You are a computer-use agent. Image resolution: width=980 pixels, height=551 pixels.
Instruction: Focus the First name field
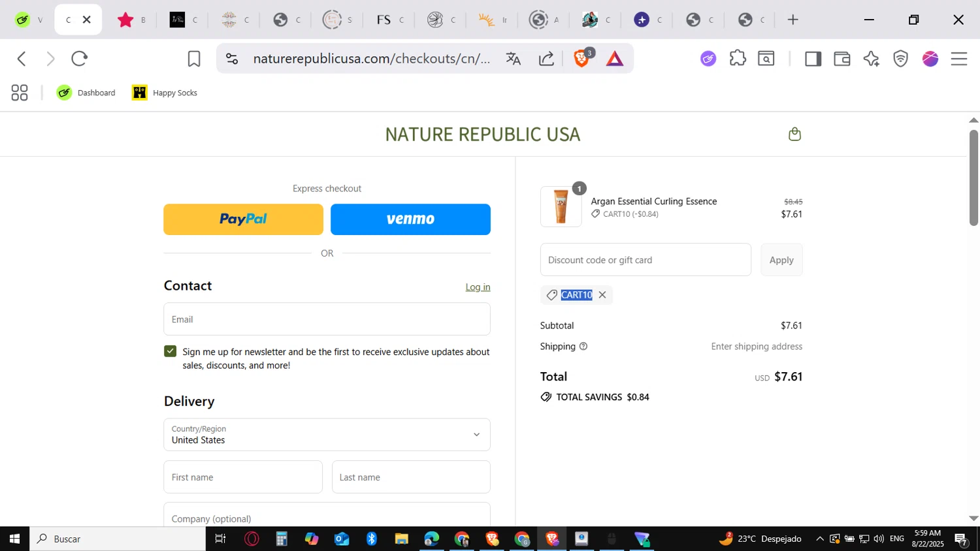click(243, 477)
